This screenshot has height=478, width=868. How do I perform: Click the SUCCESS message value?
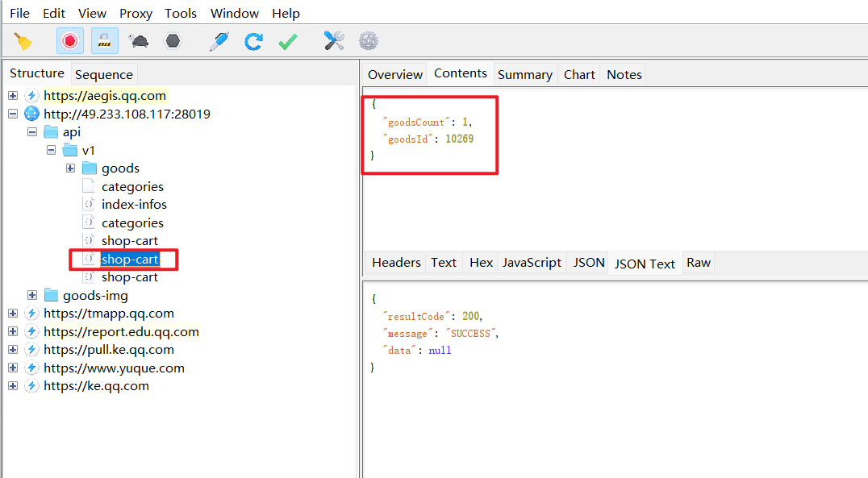[470, 333]
